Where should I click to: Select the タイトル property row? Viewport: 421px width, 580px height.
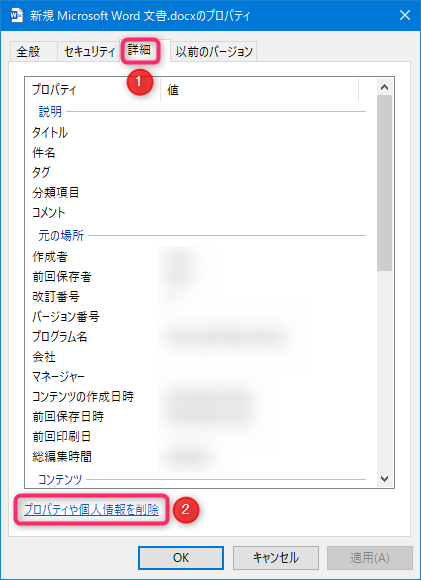(201, 132)
